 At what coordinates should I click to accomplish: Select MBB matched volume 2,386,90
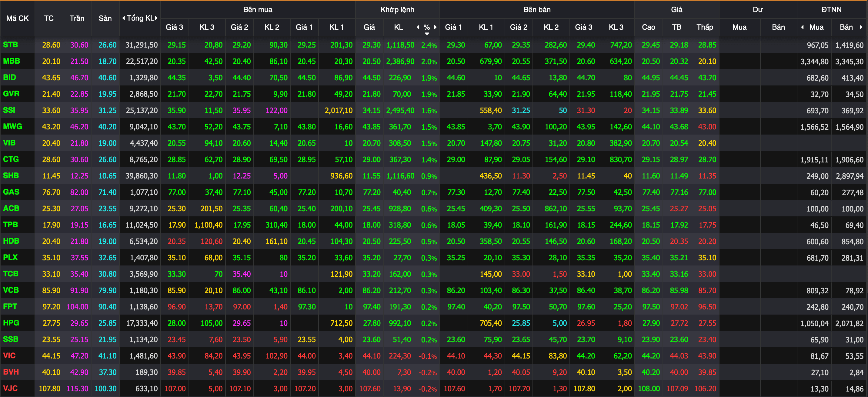click(x=400, y=61)
